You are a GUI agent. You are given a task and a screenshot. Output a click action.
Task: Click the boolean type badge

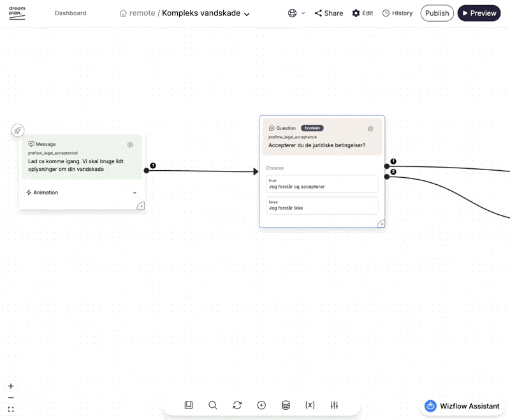[x=312, y=128]
